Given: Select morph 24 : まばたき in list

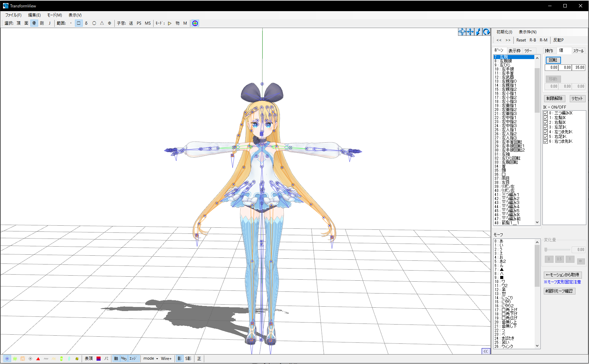Looking at the screenshot, I should [514, 338].
